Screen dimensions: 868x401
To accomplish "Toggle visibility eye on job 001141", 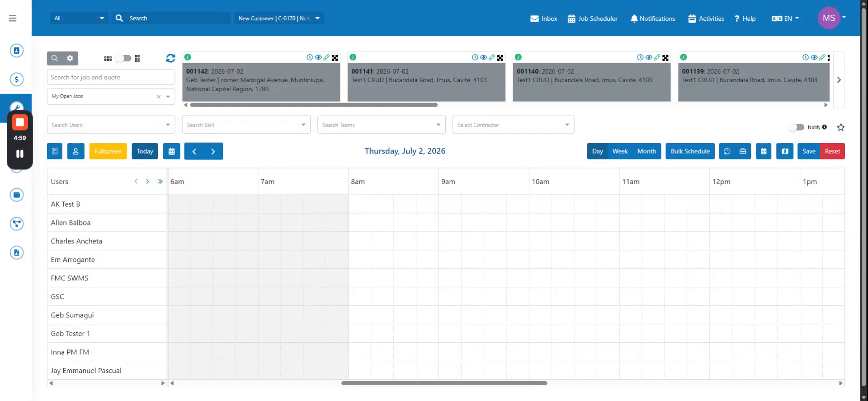I will 484,57.
